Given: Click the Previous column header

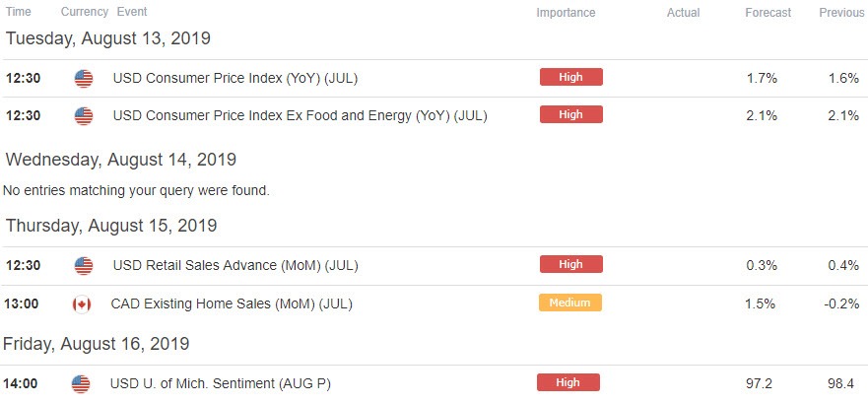Looking at the screenshot, I should pos(841,13).
